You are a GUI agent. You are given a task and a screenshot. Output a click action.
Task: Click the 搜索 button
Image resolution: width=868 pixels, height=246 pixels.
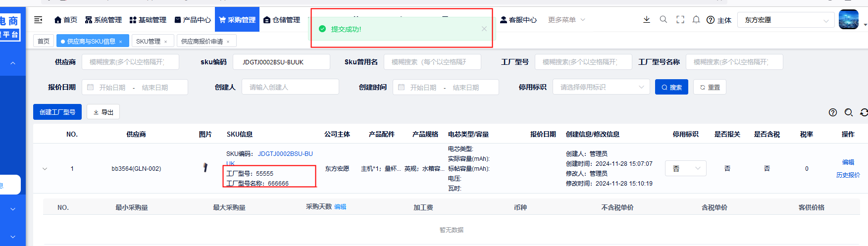tap(671, 87)
